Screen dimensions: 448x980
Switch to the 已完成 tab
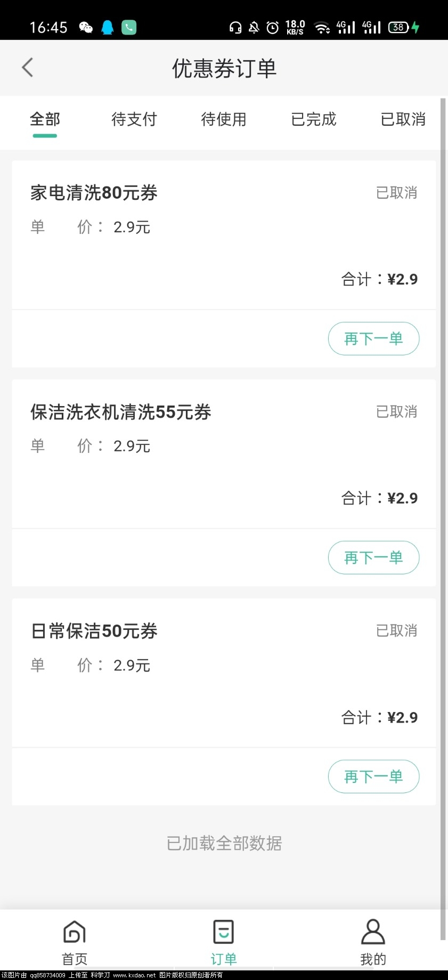coord(314,119)
